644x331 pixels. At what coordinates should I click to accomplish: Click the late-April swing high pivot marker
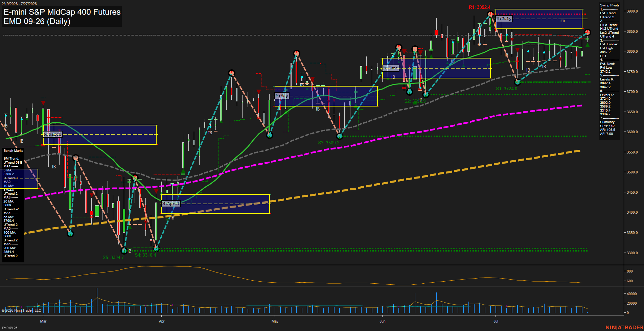tap(231, 73)
